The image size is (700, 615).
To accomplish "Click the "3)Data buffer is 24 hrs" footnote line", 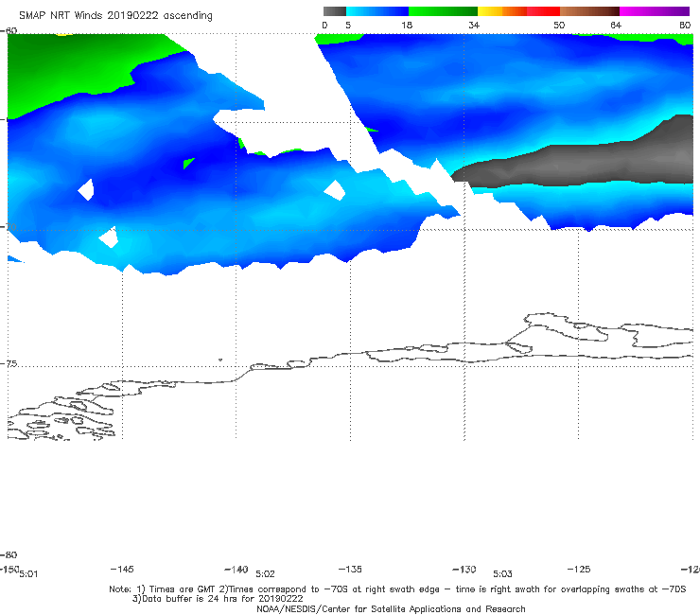I will pos(218,599).
